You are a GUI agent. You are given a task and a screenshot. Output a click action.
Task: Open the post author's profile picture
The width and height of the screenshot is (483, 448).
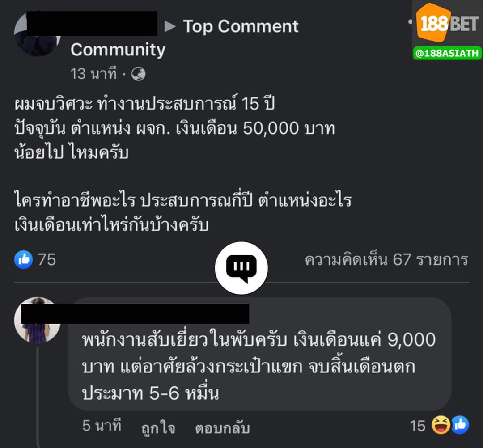pos(37,34)
